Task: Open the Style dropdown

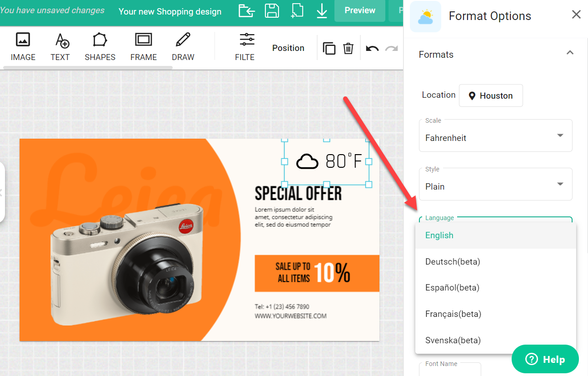Action: pos(495,184)
